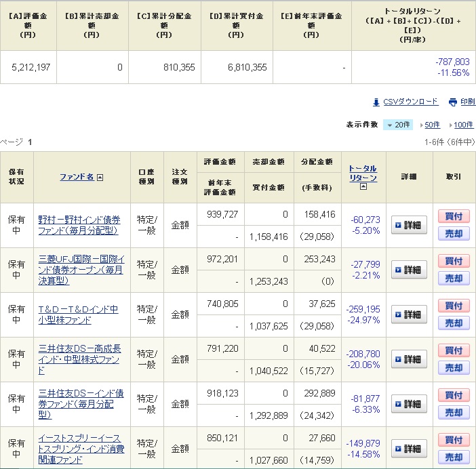Sort by fund name using the sort icon

coord(100,178)
